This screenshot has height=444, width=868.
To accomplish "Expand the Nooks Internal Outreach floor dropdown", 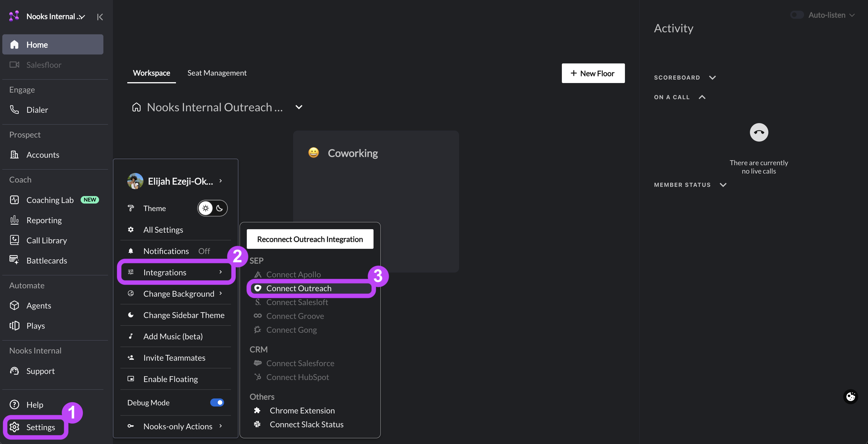I will click(x=299, y=107).
